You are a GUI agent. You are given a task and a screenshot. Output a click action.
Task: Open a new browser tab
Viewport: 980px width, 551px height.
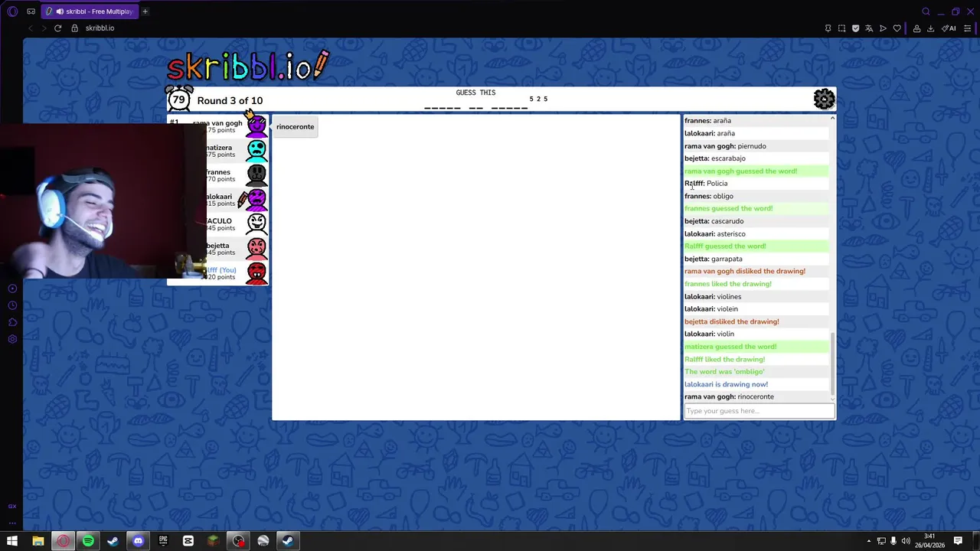145,11
